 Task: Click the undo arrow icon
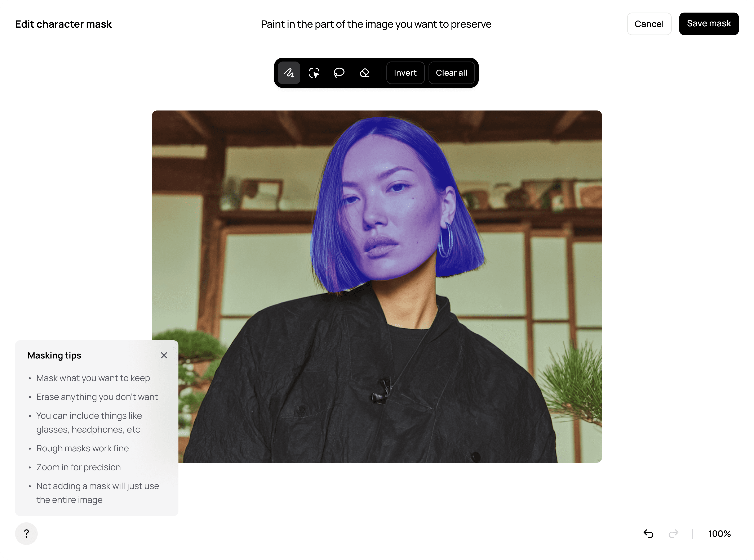coord(648,534)
